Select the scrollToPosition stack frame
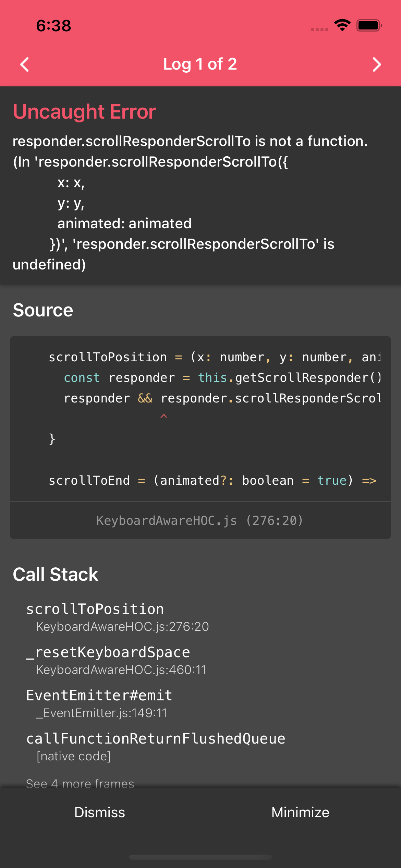Image resolution: width=401 pixels, height=868 pixels. 95,609
